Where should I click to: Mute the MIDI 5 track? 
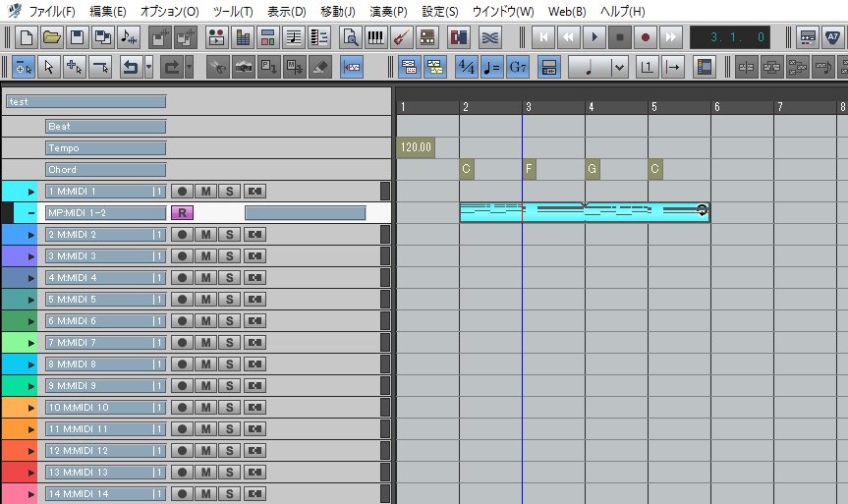(x=206, y=299)
